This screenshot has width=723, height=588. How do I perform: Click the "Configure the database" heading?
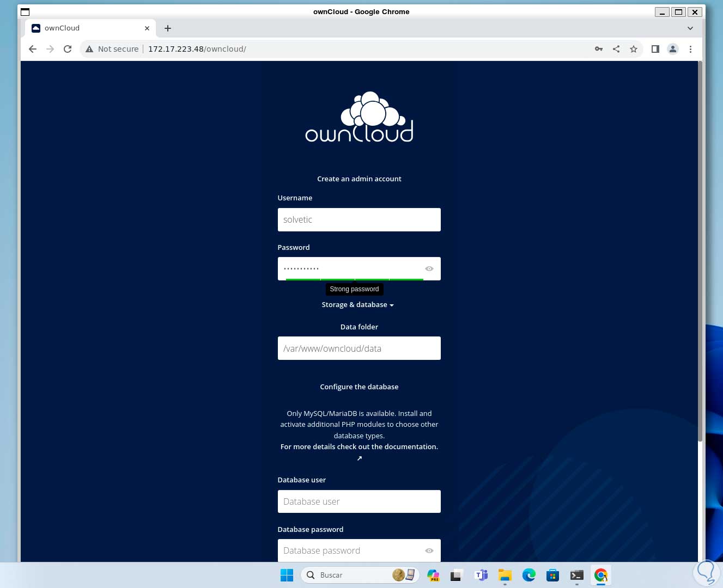point(359,387)
